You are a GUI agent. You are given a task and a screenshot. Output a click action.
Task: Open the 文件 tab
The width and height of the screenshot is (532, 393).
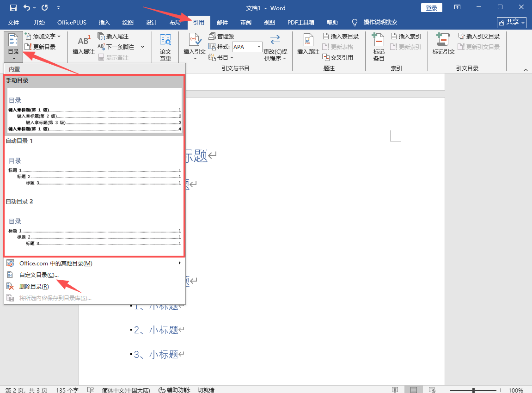click(x=13, y=22)
